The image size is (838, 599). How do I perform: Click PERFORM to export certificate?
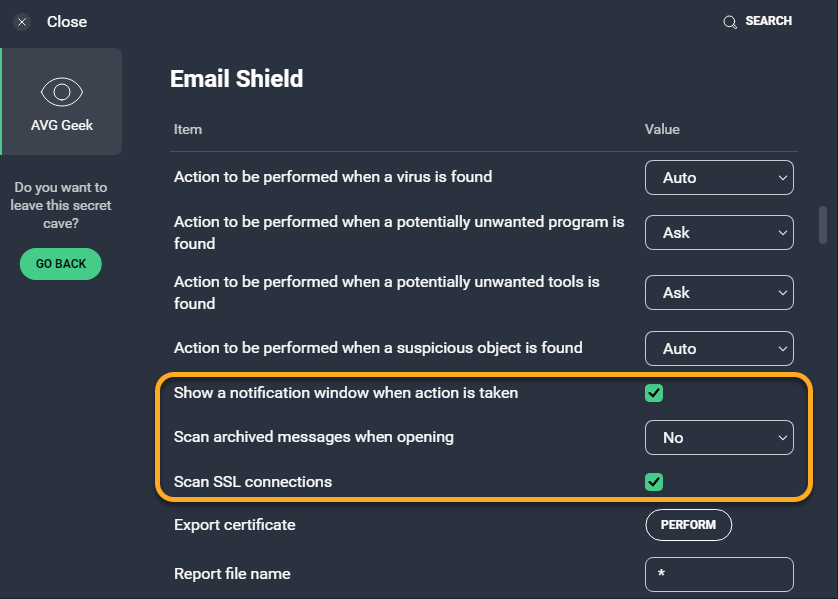click(x=689, y=525)
